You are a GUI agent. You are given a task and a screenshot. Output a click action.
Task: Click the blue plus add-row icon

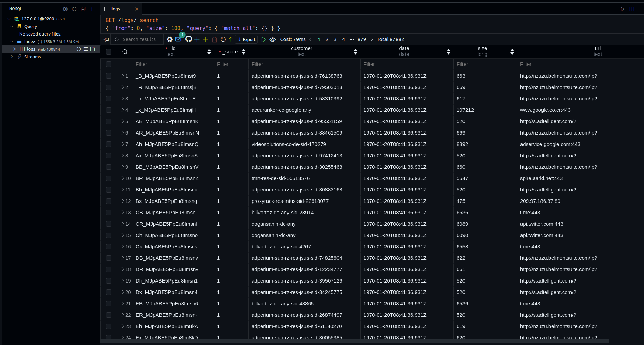click(x=197, y=39)
